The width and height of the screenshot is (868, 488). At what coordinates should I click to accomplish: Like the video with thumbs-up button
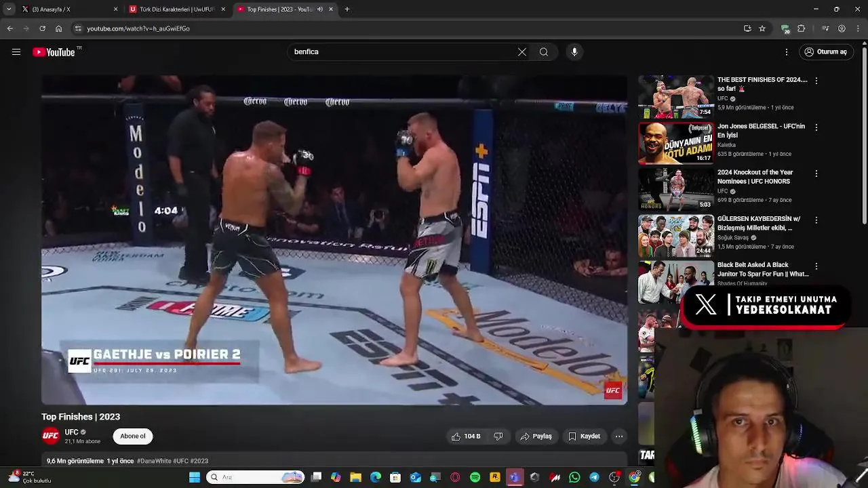[466, 436]
